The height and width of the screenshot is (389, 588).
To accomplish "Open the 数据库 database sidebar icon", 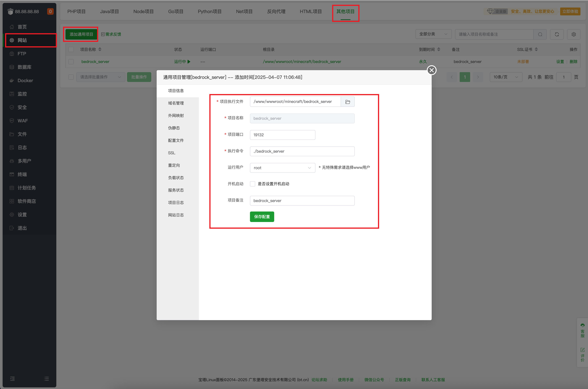I will (x=12, y=67).
